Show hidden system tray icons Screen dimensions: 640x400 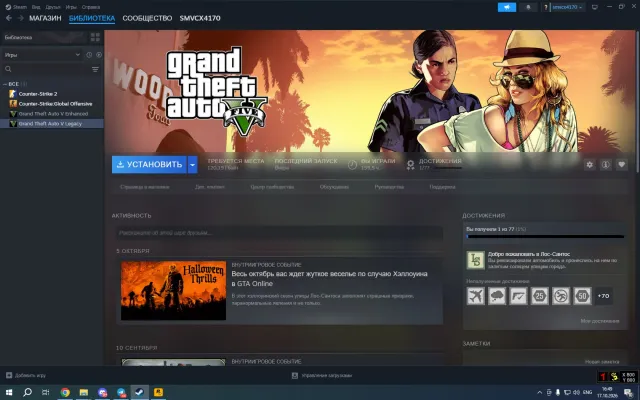pyautogui.click(x=540, y=393)
